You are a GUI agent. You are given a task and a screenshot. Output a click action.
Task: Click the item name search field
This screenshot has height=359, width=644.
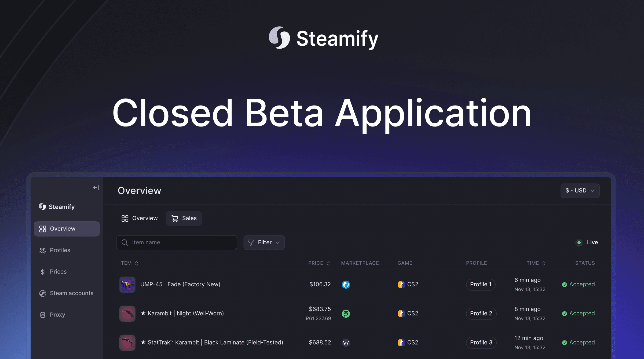point(176,242)
